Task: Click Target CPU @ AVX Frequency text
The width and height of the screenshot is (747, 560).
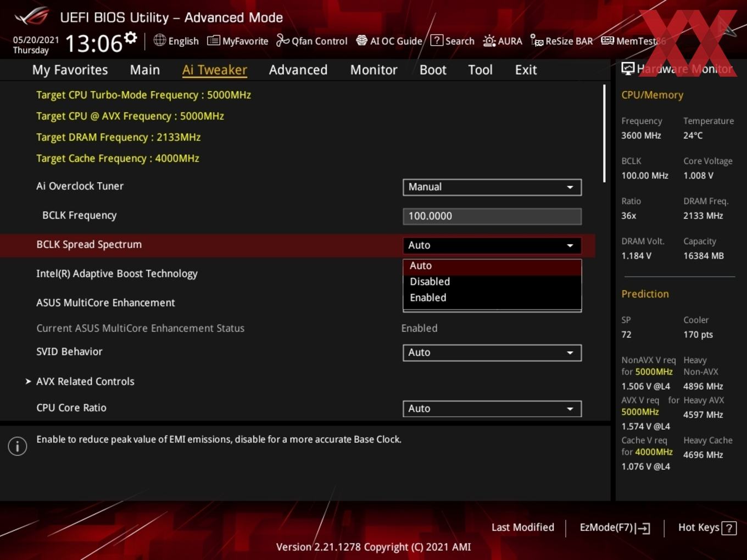Action: tap(130, 116)
